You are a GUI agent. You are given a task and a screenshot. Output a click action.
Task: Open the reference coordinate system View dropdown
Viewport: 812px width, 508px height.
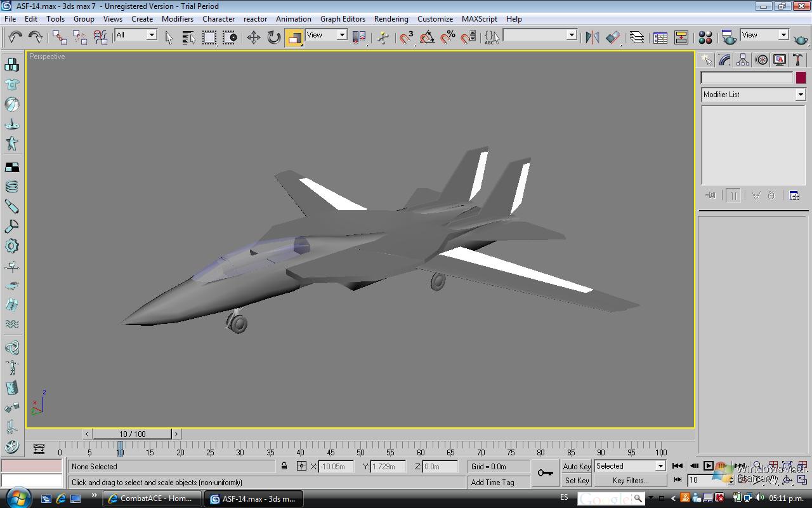click(x=326, y=35)
